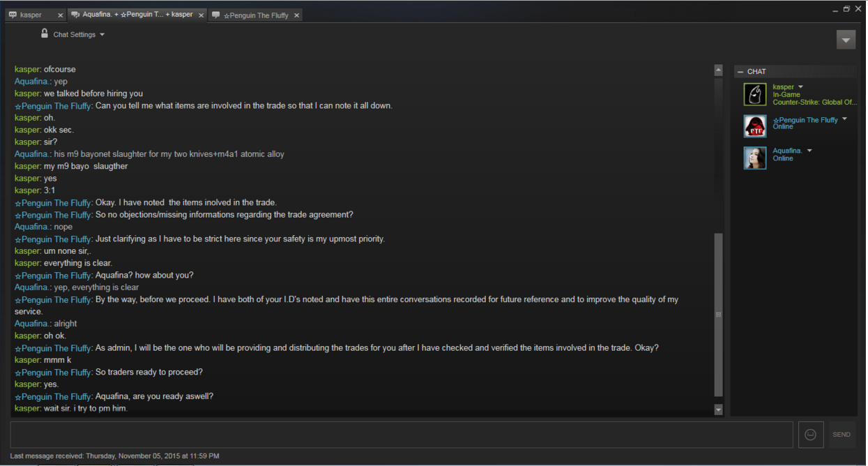
Task: Close the Penguin The Fluffy tab
Action: [x=296, y=15]
